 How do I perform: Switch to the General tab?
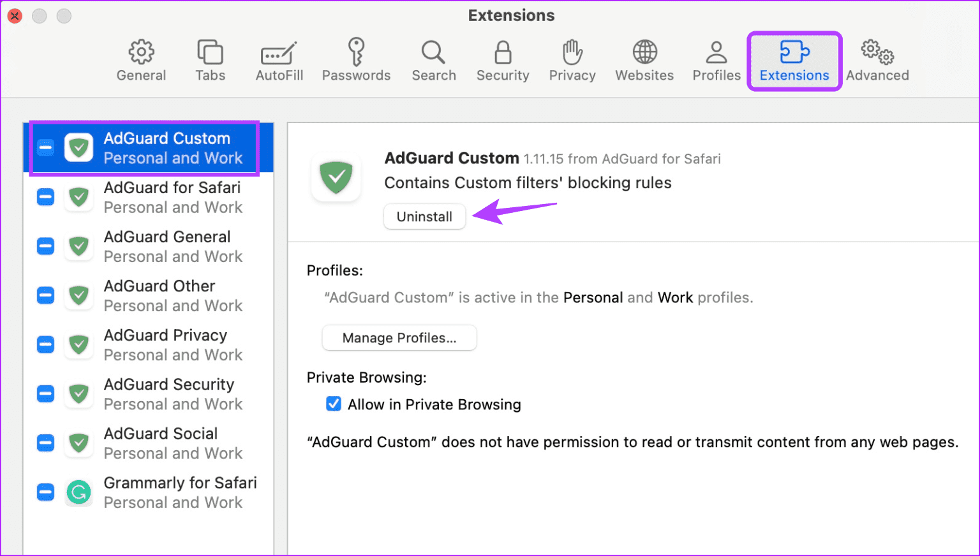tap(141, 59)
